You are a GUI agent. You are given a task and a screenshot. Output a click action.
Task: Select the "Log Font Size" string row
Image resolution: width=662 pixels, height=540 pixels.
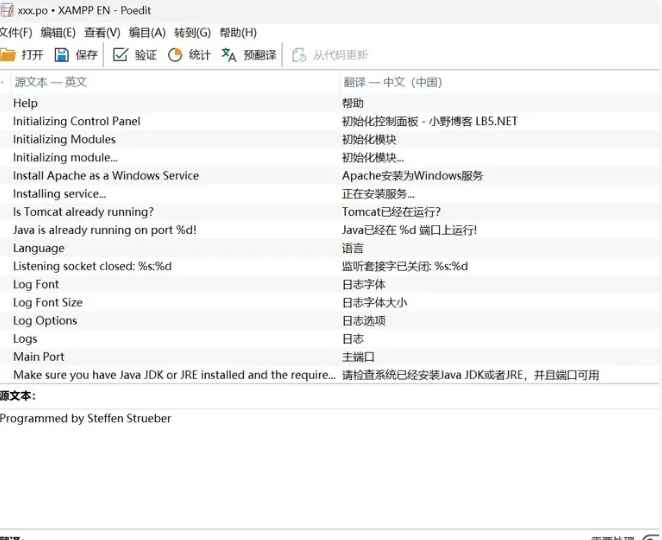48,302
